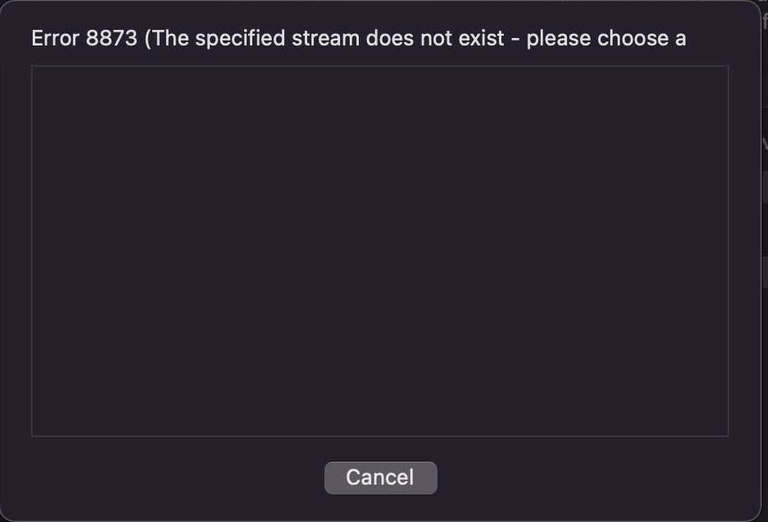
Task: Select the error message heading
Action: pos(358,39)
